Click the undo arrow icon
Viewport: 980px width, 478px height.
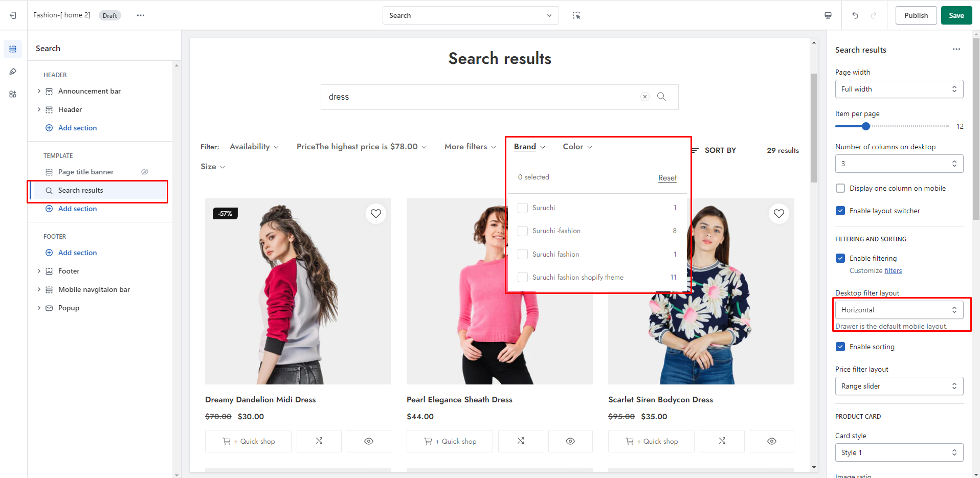pyautogui.click(x=855, y=15)
